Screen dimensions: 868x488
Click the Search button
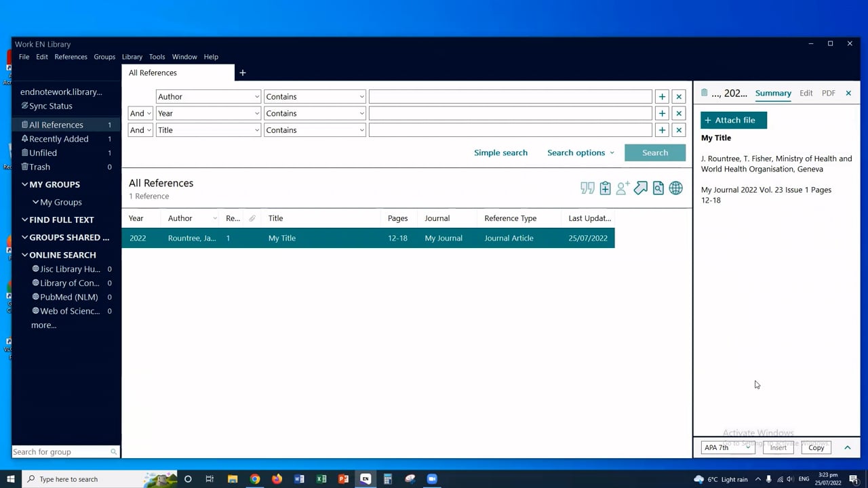click(x=655, y=152)
